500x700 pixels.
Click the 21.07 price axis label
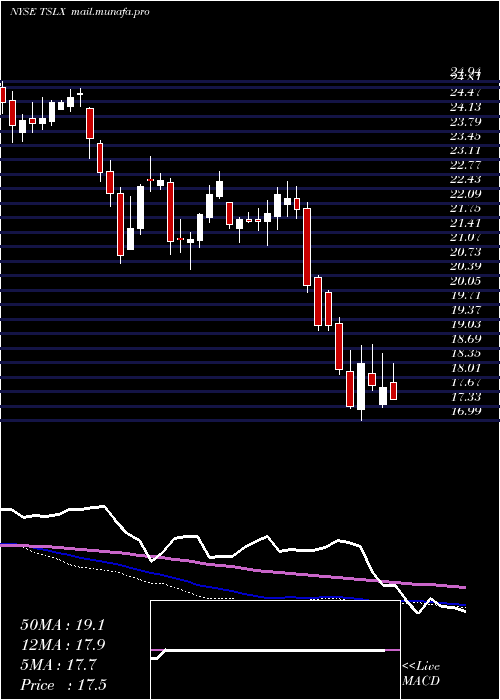tap(465, 238)
